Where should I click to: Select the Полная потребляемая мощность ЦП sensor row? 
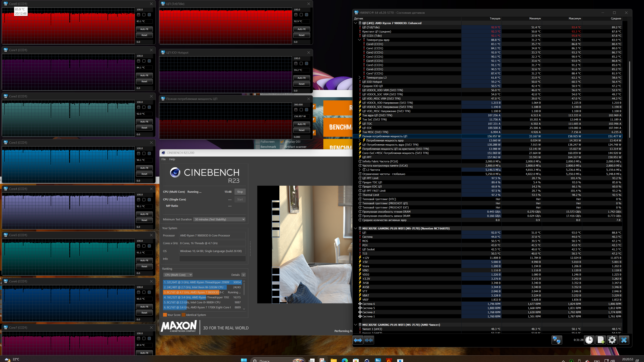click(x=385, y=136)
